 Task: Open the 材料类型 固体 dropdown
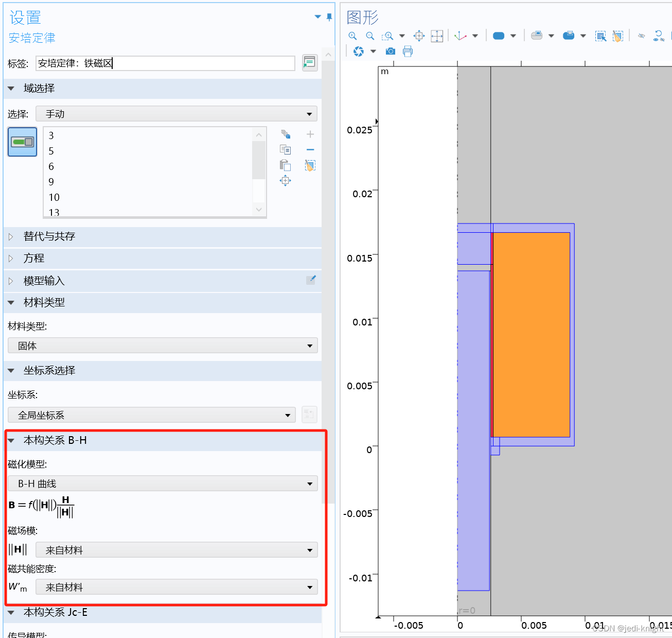(163, 346)
